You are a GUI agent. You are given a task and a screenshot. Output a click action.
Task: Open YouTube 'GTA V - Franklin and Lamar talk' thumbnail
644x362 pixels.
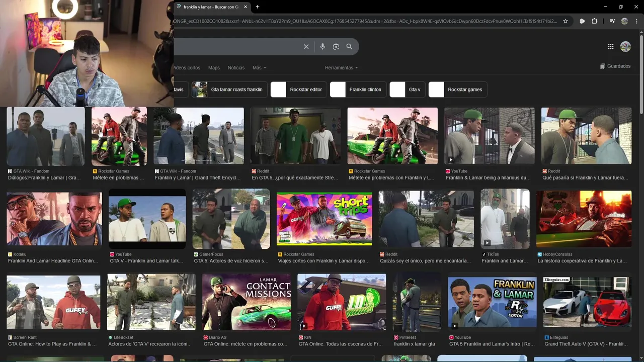pyautogui.click(x=147, y=219)
